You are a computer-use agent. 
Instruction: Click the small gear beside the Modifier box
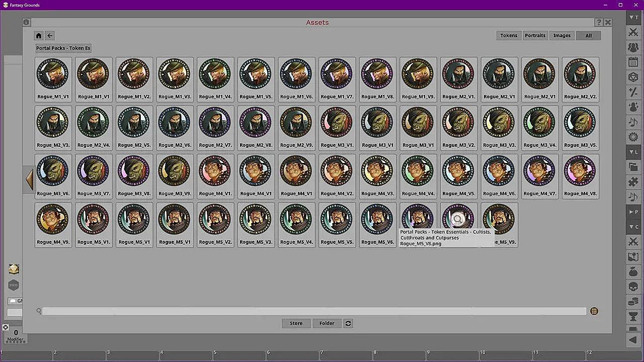6,327
